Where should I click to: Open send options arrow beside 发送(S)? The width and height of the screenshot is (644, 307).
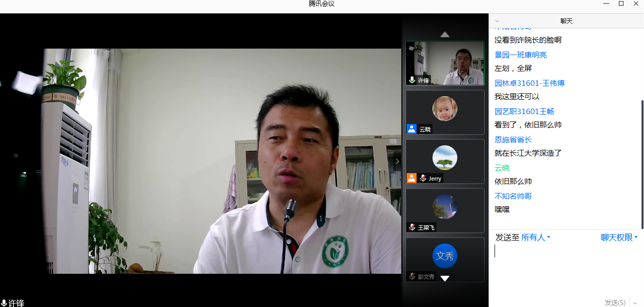tap(635, 303)
